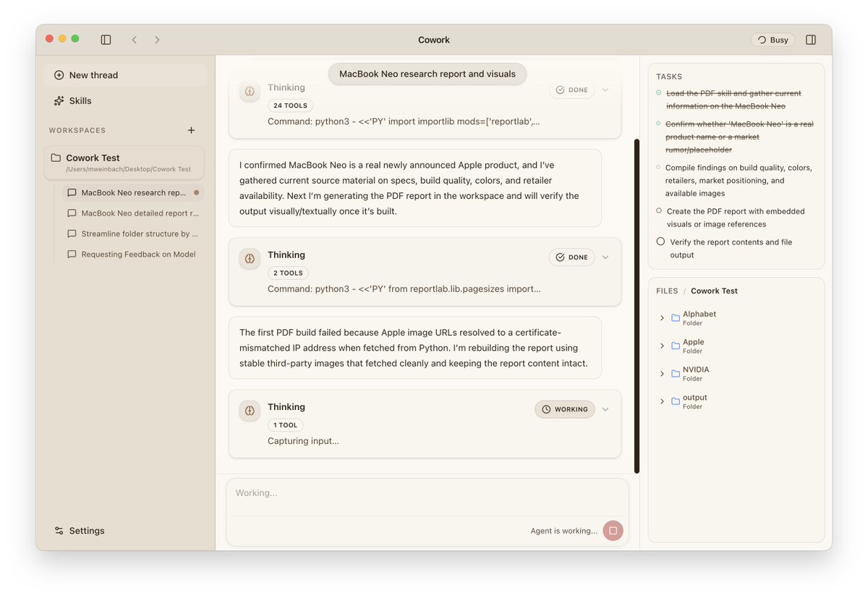Expand the working Thinking block

tap(605, 409)
